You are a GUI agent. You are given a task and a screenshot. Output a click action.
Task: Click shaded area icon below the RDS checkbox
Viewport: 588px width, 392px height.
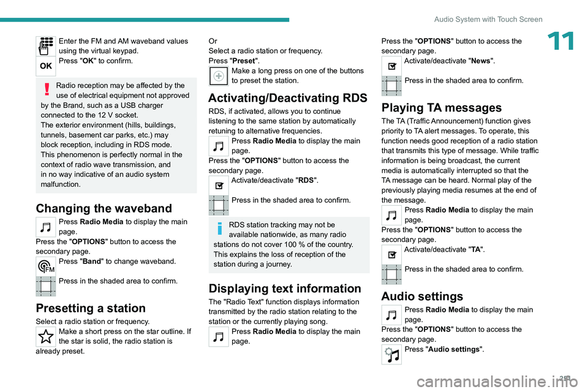click(219, 205)
